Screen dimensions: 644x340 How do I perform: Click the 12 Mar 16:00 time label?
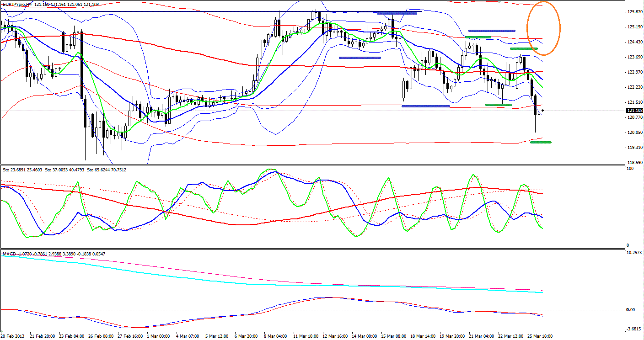[336, 336]
